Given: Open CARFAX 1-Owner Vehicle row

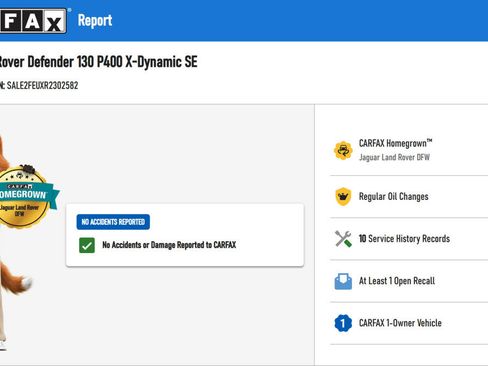Looking at the screenshot, I should pos(409,323).
